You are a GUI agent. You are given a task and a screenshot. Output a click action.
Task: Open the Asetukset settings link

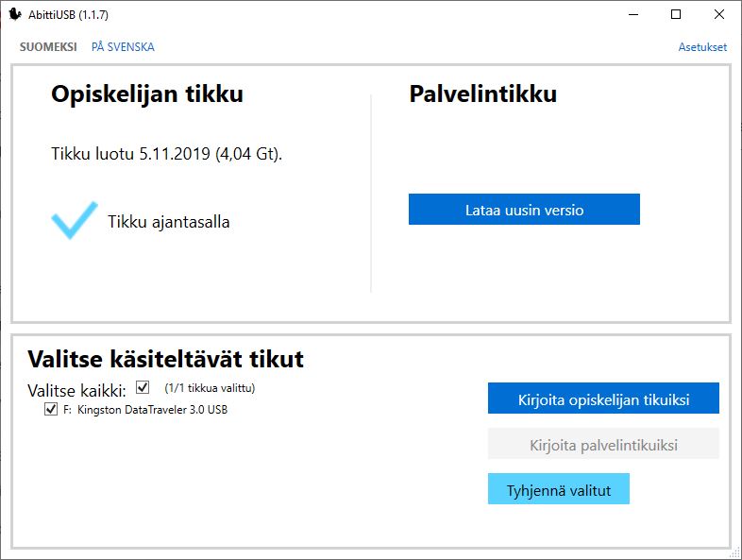click(x=702, y=47)
